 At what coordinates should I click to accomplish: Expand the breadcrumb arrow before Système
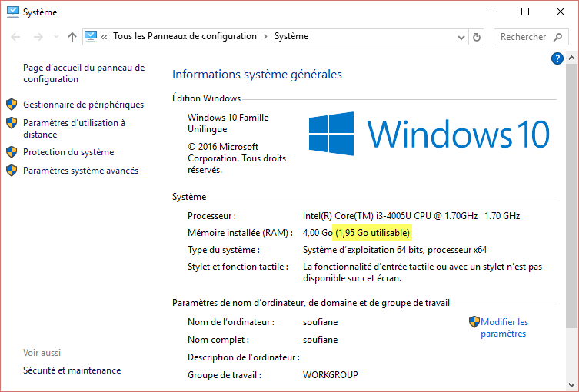[x=265, y=36]
